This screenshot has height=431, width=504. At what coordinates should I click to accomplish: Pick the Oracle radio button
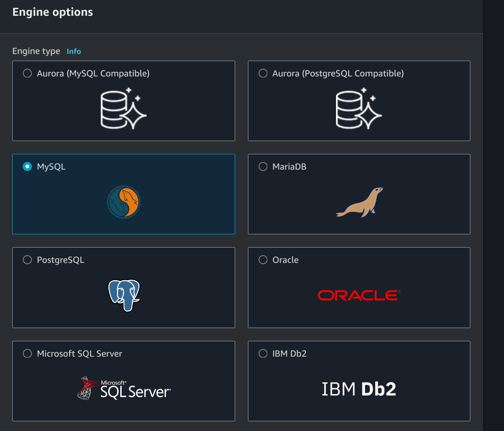click(x=263, y=260)
